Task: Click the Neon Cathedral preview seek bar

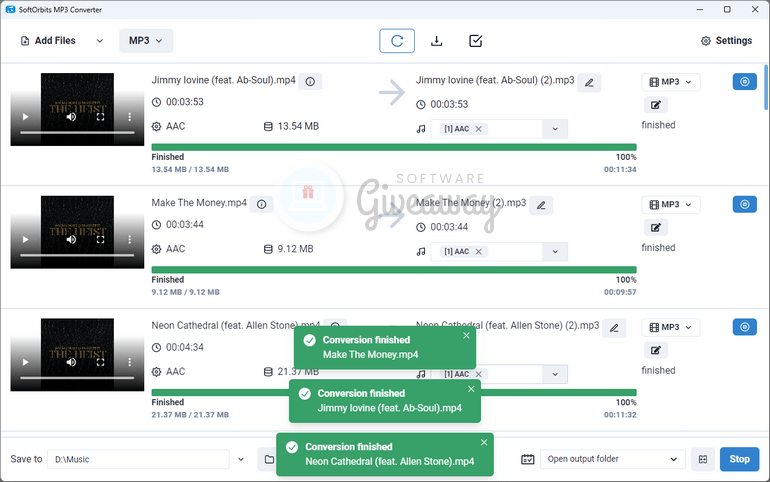Action: coord(77,378)
